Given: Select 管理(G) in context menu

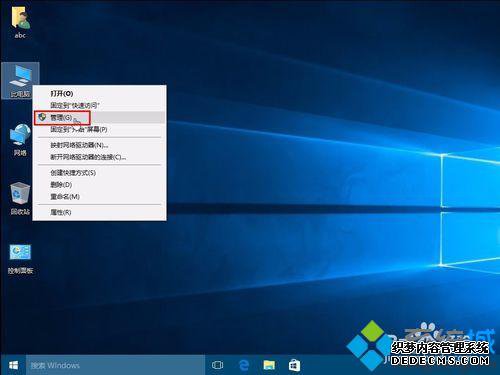Looking at the screenshot, I should coord(99,118).
